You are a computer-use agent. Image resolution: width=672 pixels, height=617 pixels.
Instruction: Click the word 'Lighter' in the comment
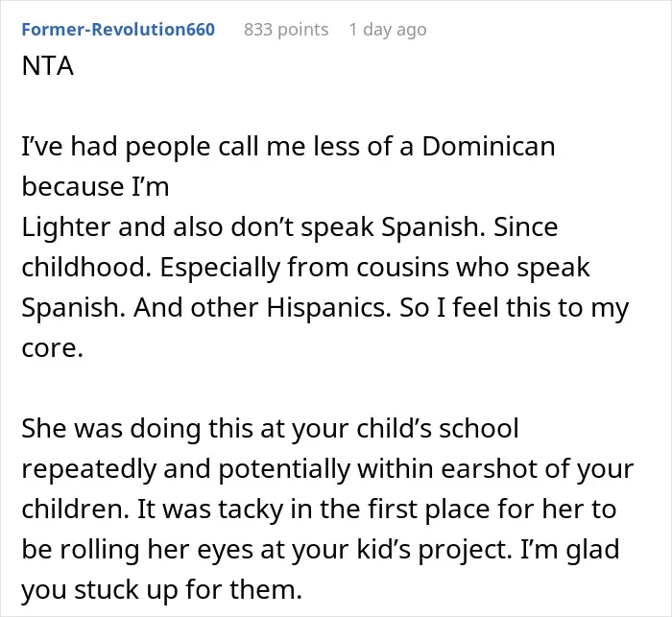66,226
